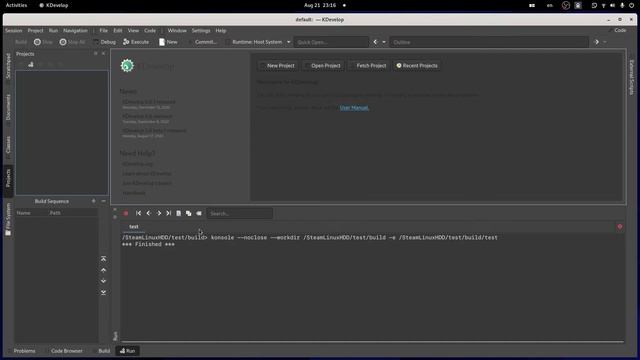The image size is (640, 360).
Task: Move build item to top
Action: 104,259
